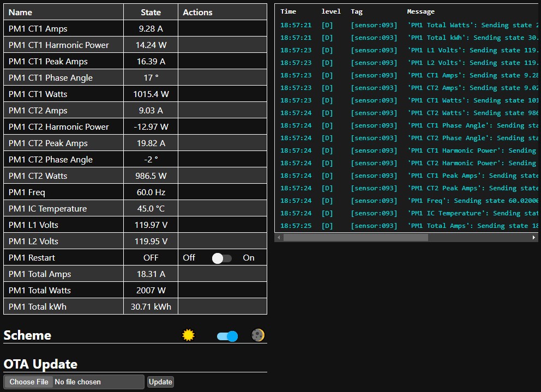Select PM1 CT2 Phase Angle name
Image resolution: width=541 pixels, height=392 pixels.
point(51,160)
